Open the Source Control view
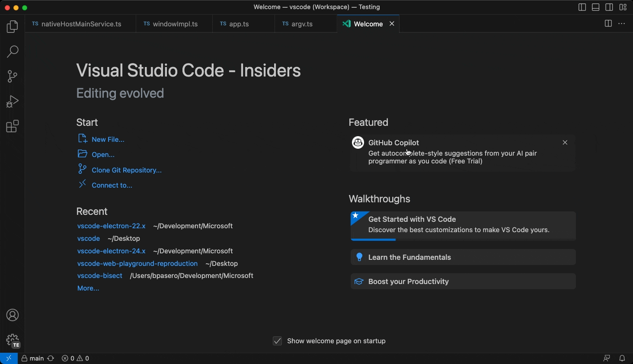The image size is (633, 364). point(12,76)
